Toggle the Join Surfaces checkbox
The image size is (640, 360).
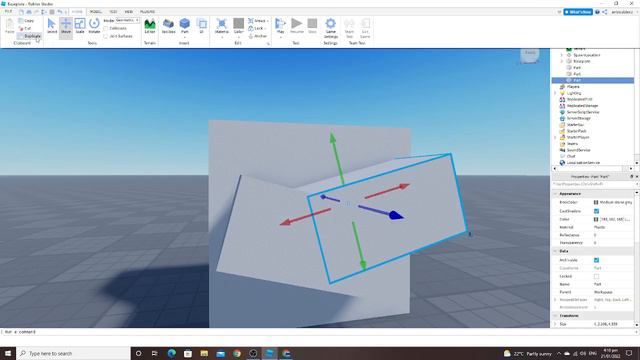[x=106, y=36]
